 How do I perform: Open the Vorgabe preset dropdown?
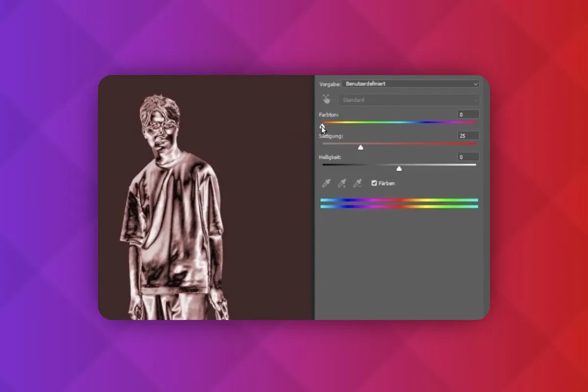[411, 84]
